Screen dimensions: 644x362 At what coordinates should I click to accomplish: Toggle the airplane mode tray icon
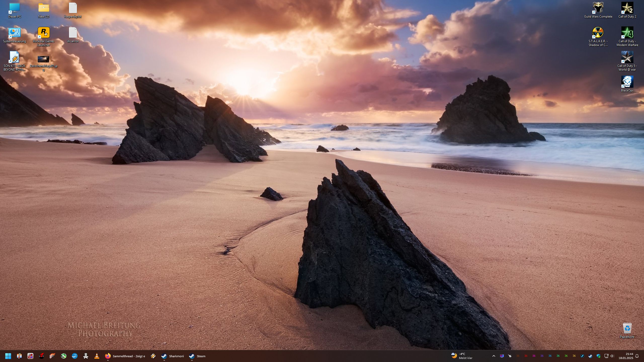[x=510, y=356]
